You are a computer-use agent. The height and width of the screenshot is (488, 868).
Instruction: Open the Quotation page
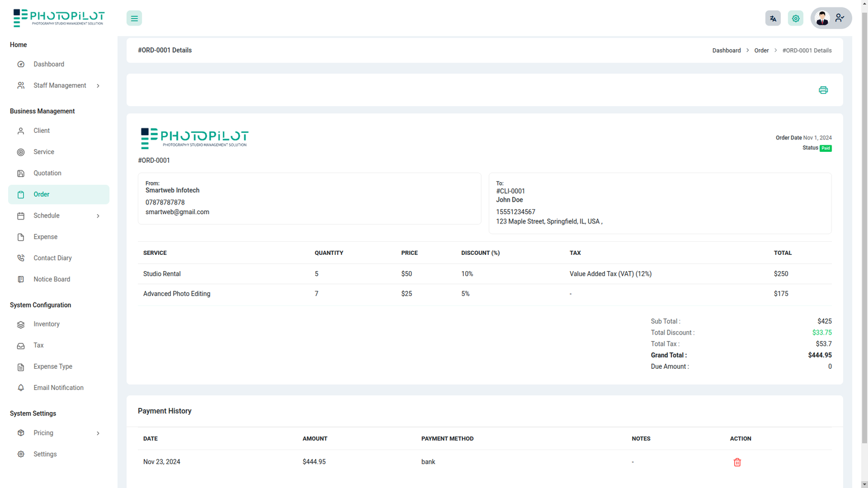tap(47, 174)
